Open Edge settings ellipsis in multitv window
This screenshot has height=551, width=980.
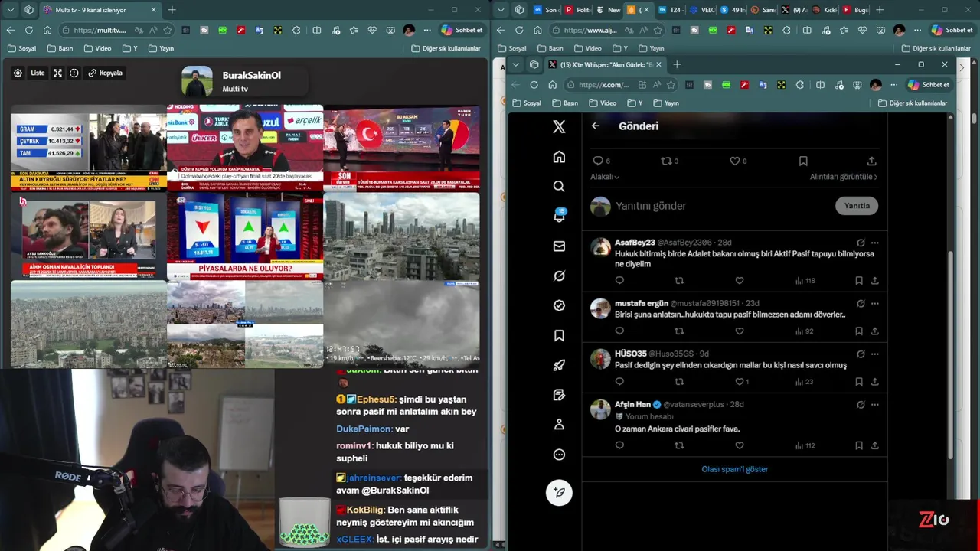pos(427,30)
